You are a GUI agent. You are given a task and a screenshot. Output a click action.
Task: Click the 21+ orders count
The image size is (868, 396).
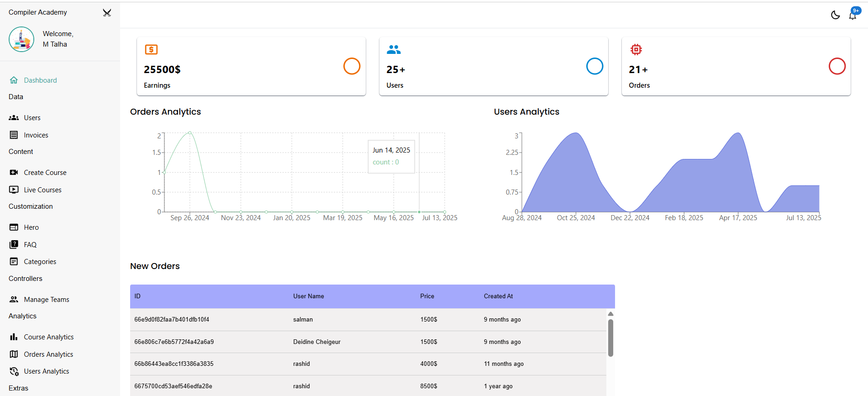click(638, 69)
